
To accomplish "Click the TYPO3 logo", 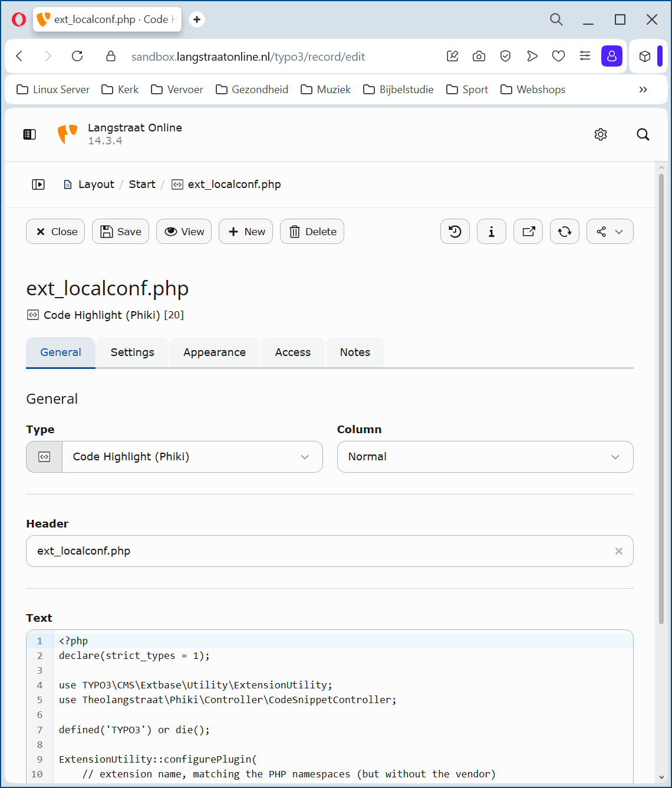I will (x=67, y=134).
